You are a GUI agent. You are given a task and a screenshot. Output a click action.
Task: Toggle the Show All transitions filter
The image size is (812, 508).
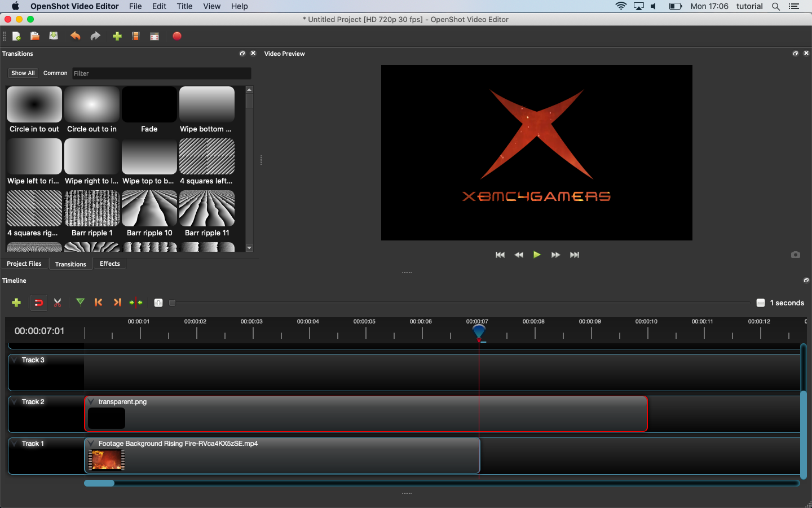coord(23,73)
